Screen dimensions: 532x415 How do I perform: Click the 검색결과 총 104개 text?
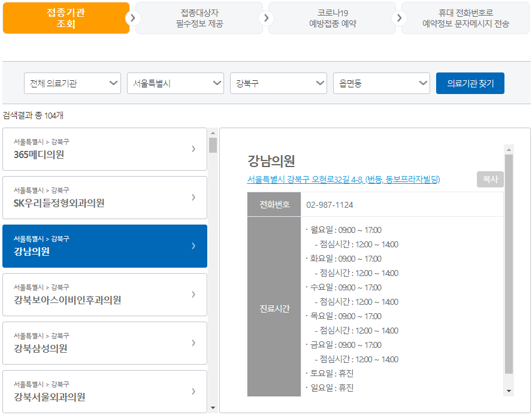point(33,116)
